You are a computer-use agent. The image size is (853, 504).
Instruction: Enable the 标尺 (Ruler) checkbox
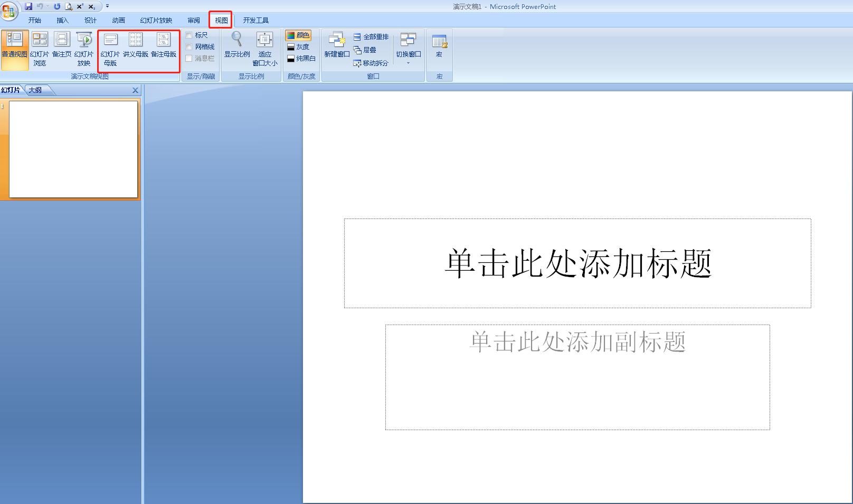point(190,34)
